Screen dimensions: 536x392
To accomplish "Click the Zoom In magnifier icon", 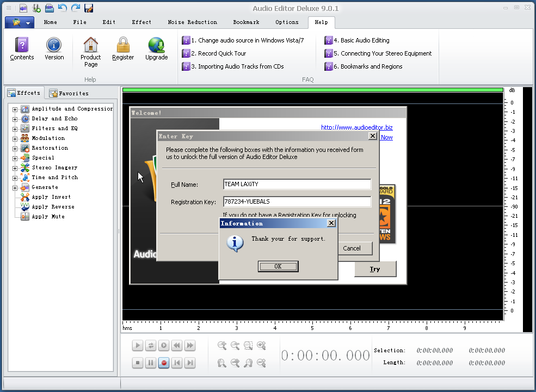I will point(222,345).
